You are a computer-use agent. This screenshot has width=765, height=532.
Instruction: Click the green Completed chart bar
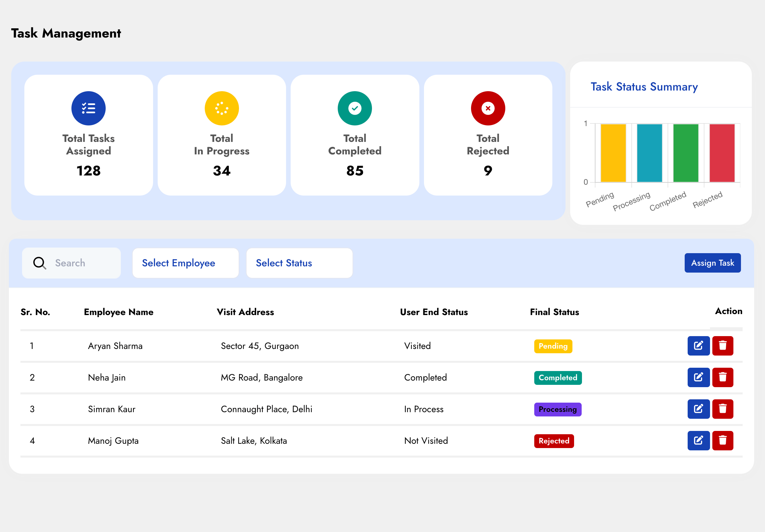point(685,153)
